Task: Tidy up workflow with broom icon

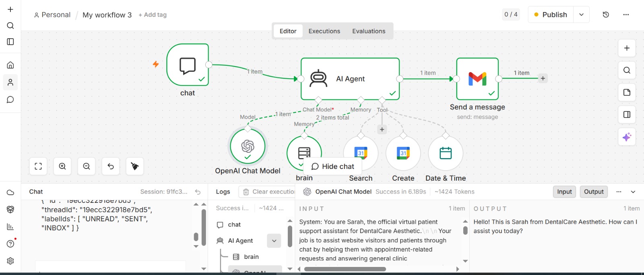Action: click(x=135, y=166)
